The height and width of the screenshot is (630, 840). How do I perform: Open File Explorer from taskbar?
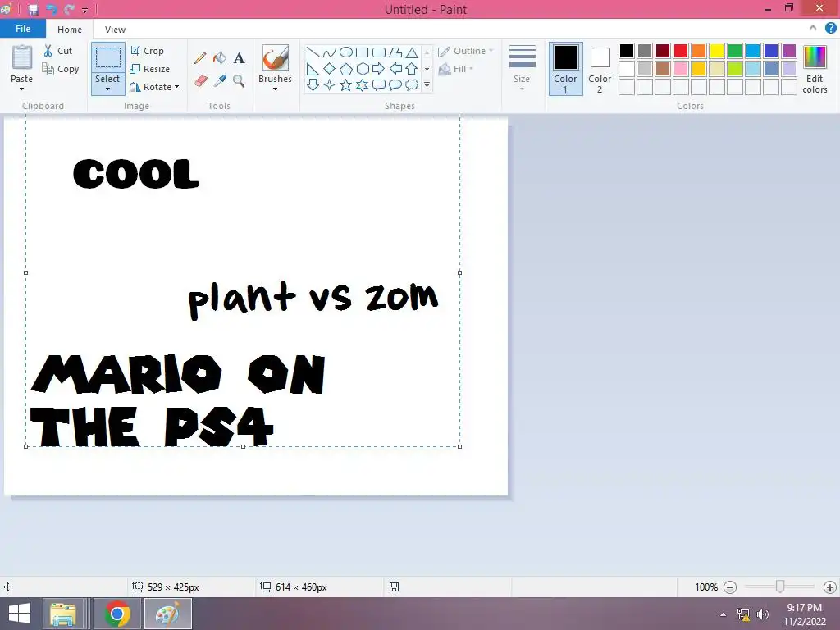coord(63,614)
